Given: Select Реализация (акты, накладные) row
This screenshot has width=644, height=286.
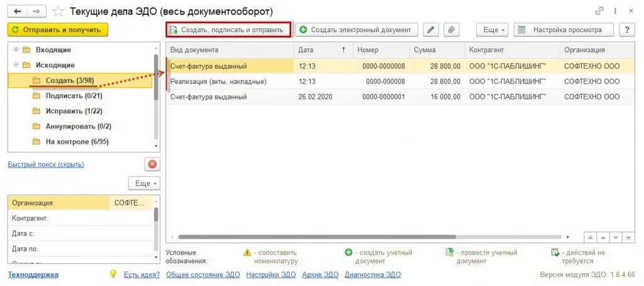Looking at the screenshot, I should [x=401, y=81].
